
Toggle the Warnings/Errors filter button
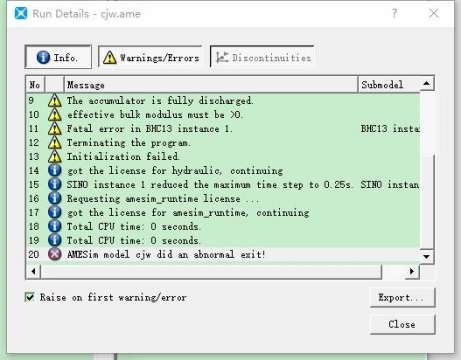[x=151, y=57]
